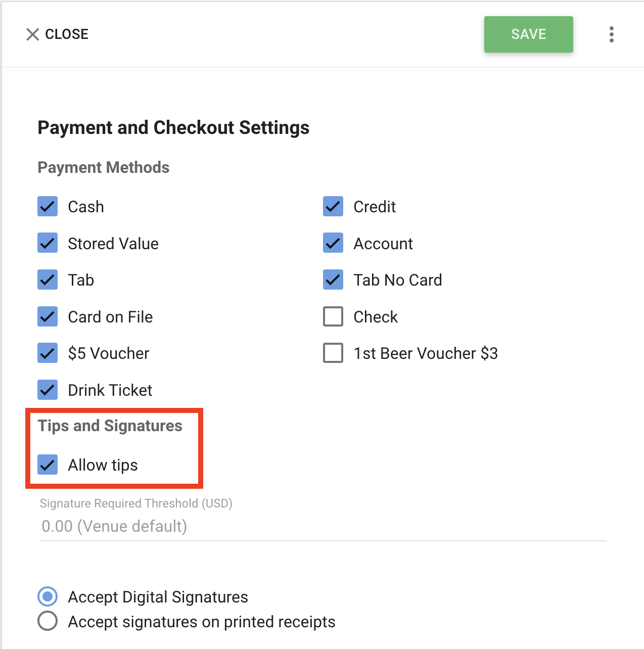The height and width of the screenshot is (649, 644).
Task: Uncheck Tab No Card
Action: (x=333, y=280)
